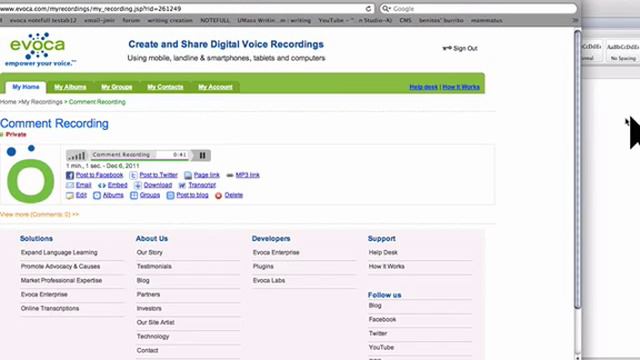Click the browser reload icon in address bar

pyautogui.click(x=368, y=9)
